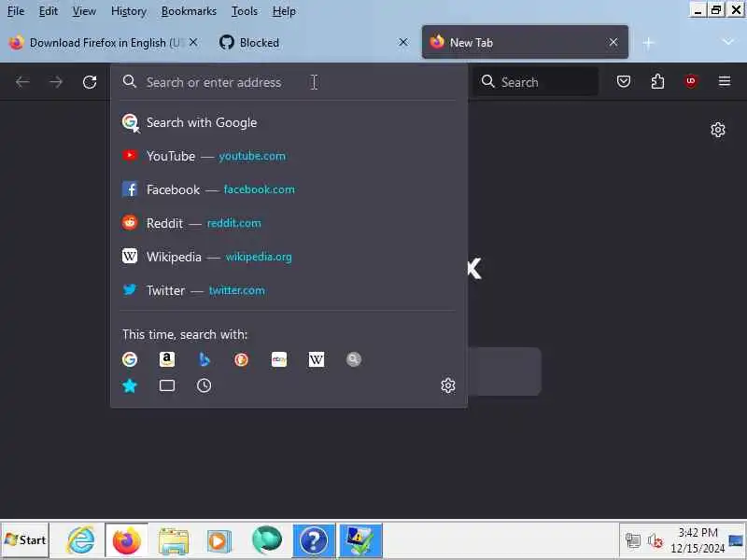Close the Download Firefox tab

pos(193,42)
